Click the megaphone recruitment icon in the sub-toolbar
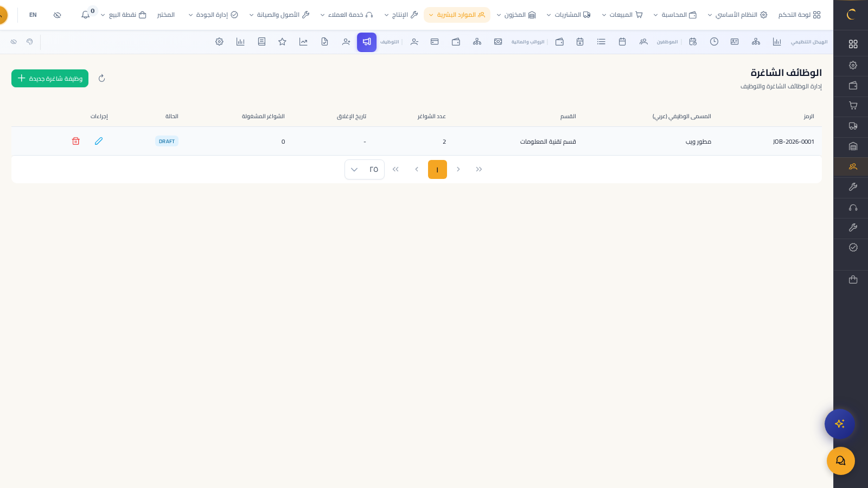The width and height of the screenshot is (868, 488). pyautogui.click(x=367, y=42)
